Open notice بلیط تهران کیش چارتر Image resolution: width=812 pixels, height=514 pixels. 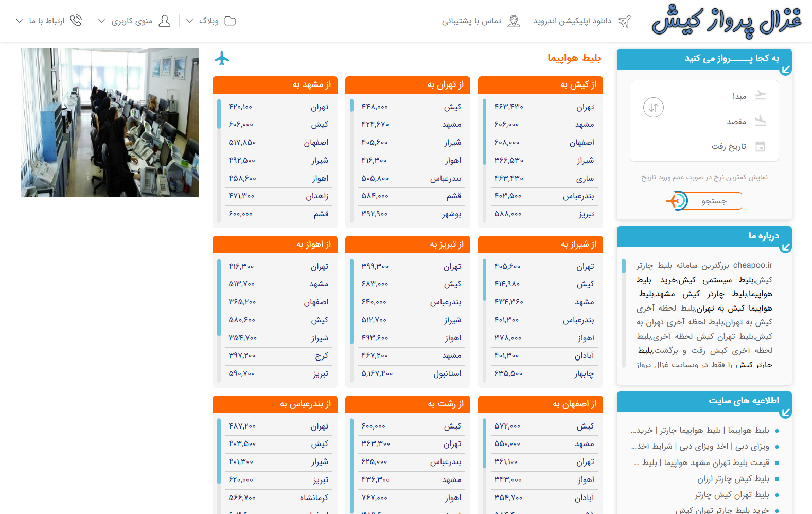tap(732, 495)
